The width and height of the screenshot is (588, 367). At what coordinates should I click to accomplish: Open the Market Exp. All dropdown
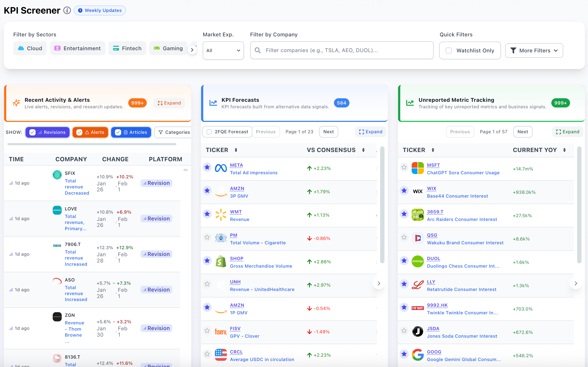click(x=223, y=50)
